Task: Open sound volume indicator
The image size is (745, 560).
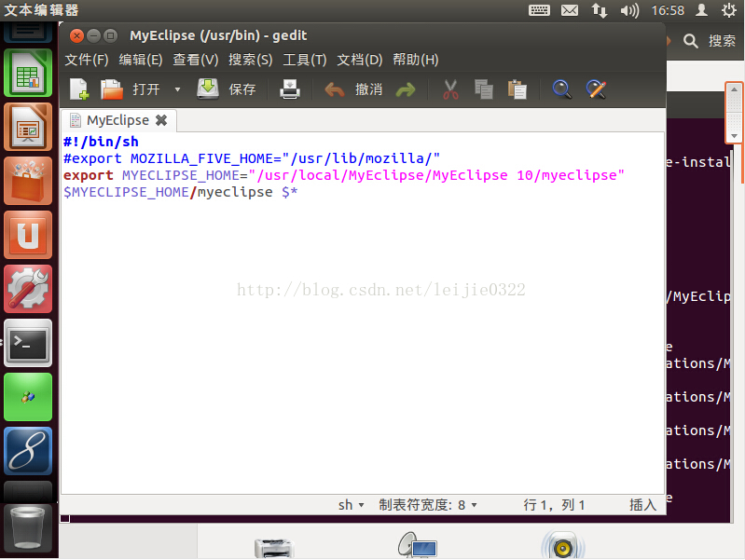Action: coord(629,10)
